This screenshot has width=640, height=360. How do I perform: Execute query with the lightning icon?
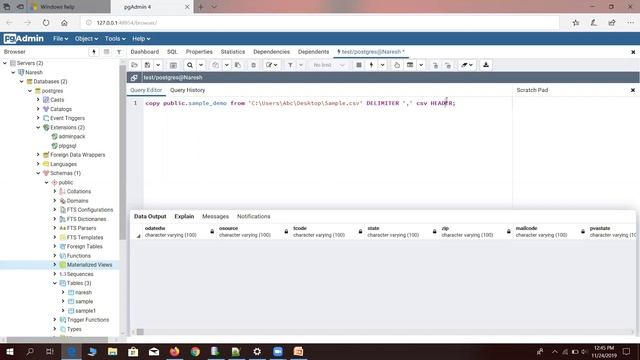tap(371, 65)
